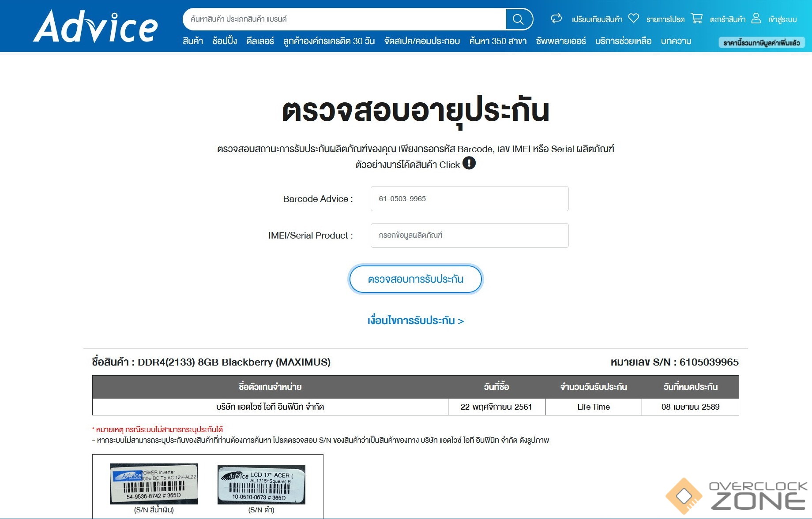This screenshot has height=519, width=812.
Task: Click the product name DDR4(2133) 8GB Blackberry
Action: point(234,362)
